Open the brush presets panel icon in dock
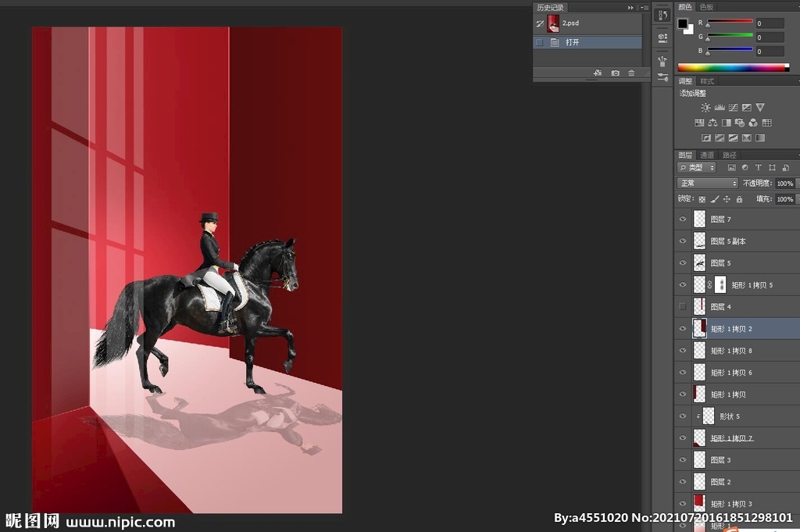Viewport: 800px width, 532px height. point(662,61)
